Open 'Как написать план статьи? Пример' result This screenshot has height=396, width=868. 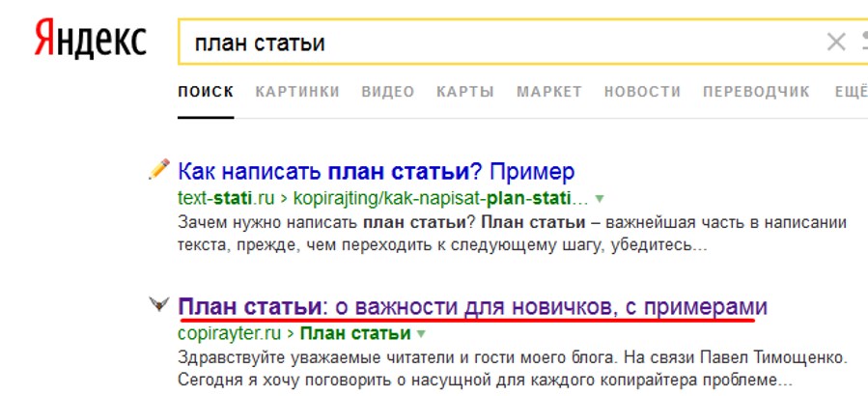point(377,172)
